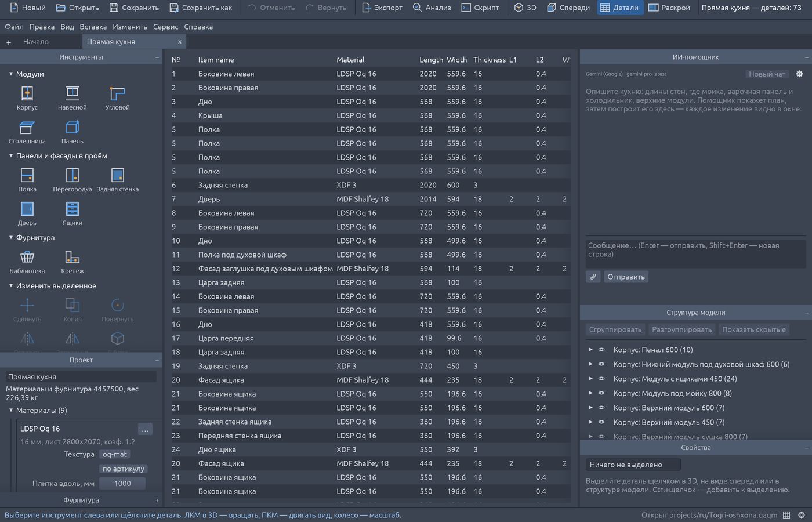Viewport: 812px width, 522px height.
Task: Open the Библиотека hardware library
Action: tap(27, 262)
